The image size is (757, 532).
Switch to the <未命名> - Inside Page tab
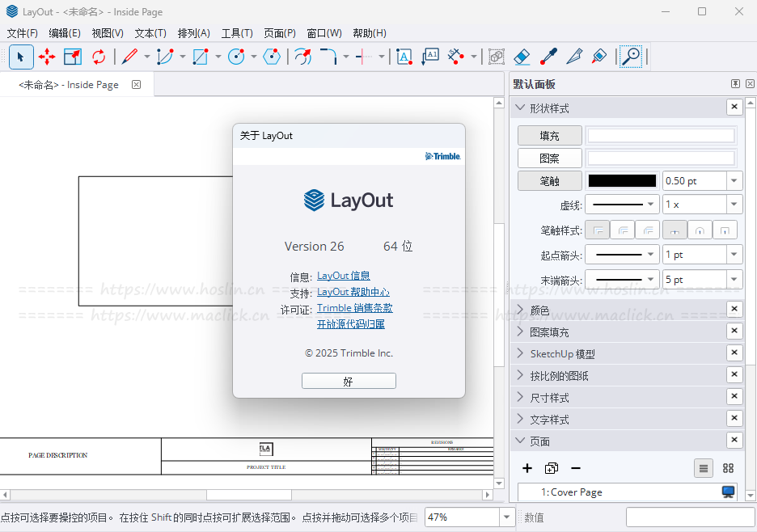point(69,85)
